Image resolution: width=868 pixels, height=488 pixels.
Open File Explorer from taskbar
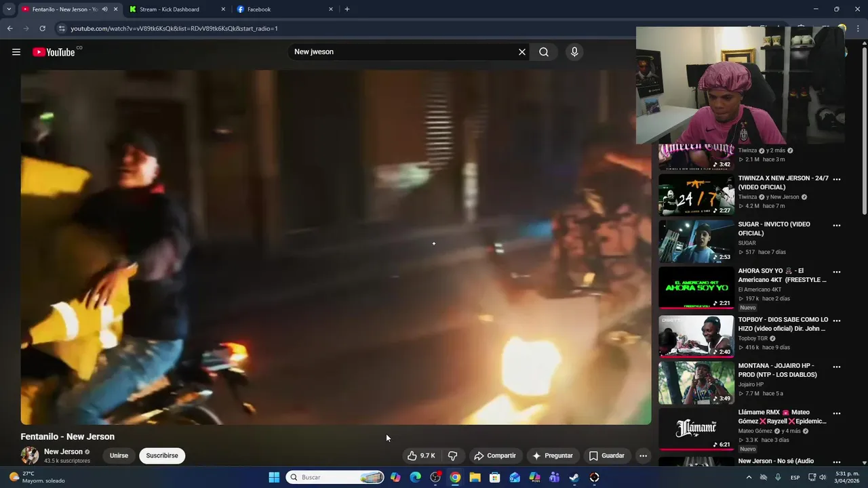pos(475,477)
